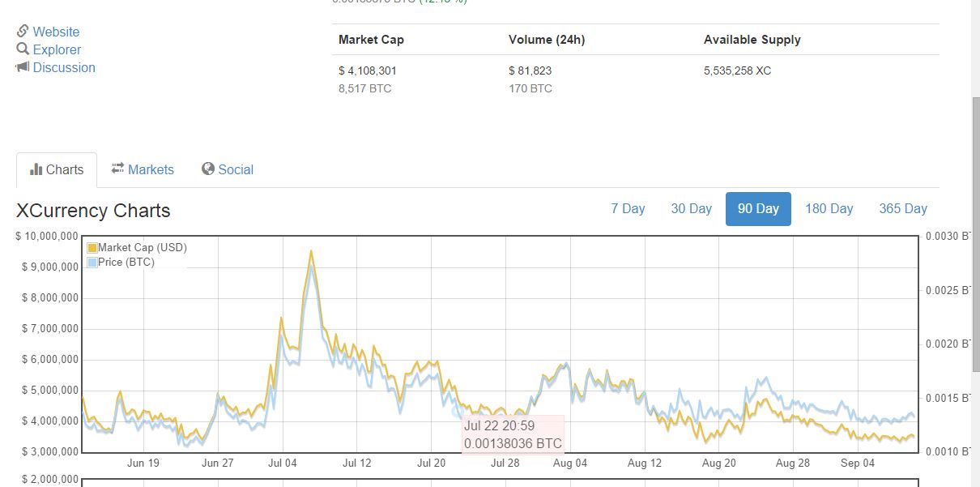
Task: Click the Market Cap (USD) yellow legend swatch
Action: [x=92, y=248]
